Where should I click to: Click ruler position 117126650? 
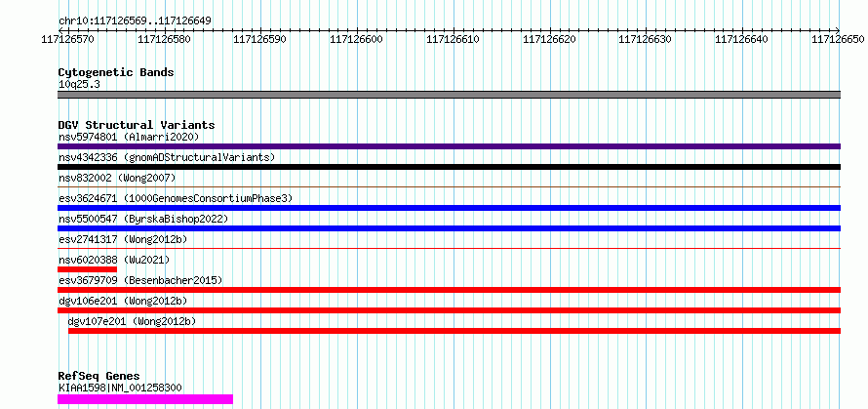838,39
